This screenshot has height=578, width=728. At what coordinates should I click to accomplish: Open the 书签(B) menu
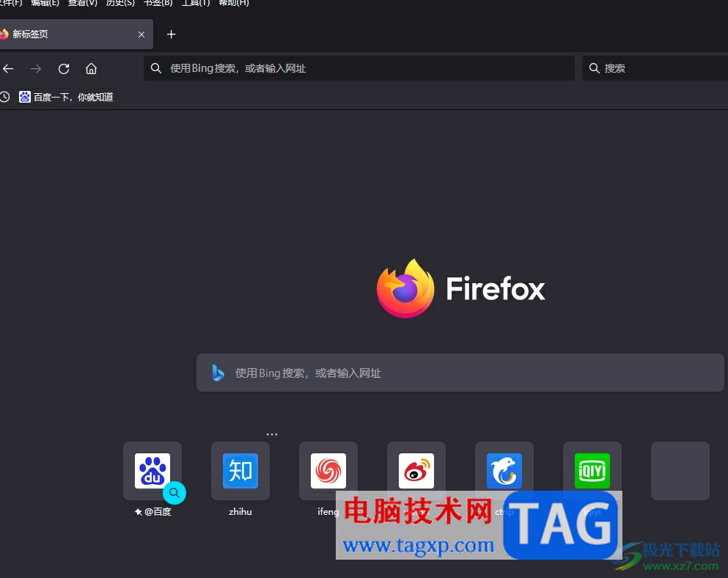click(x=158, y=3)
